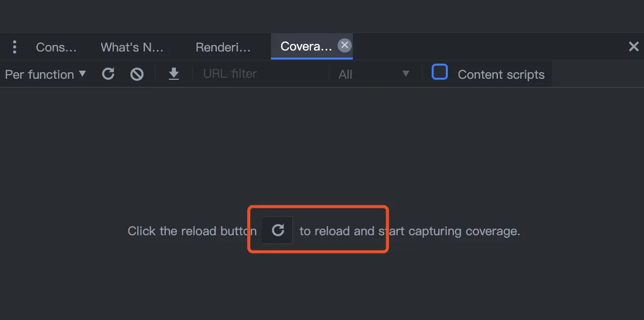The width and height of the screenshot is (644, 320).
Task: Switch to the Console tab
Action: (56, 47)
